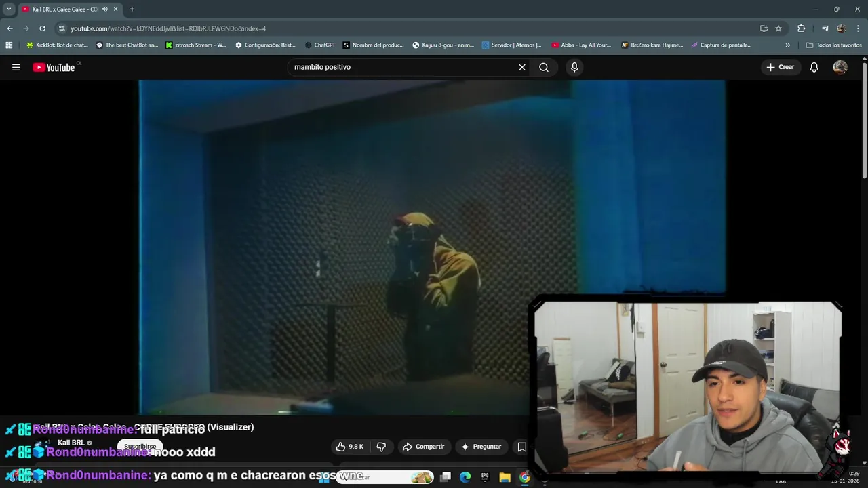Screen dimensions: 868x488
Task: Open The best ChatBot bookmark
Action: pyautogui.click(x=127, y=45)
